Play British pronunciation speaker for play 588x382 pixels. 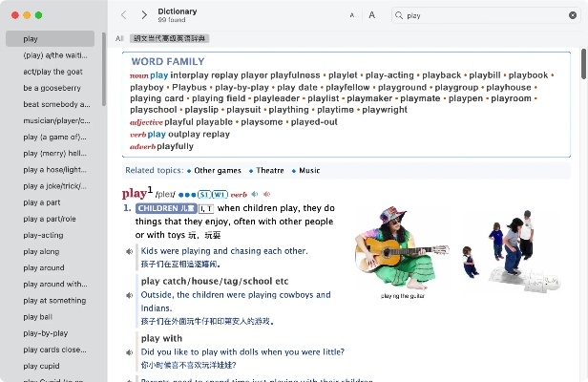[x=255, y=194]
